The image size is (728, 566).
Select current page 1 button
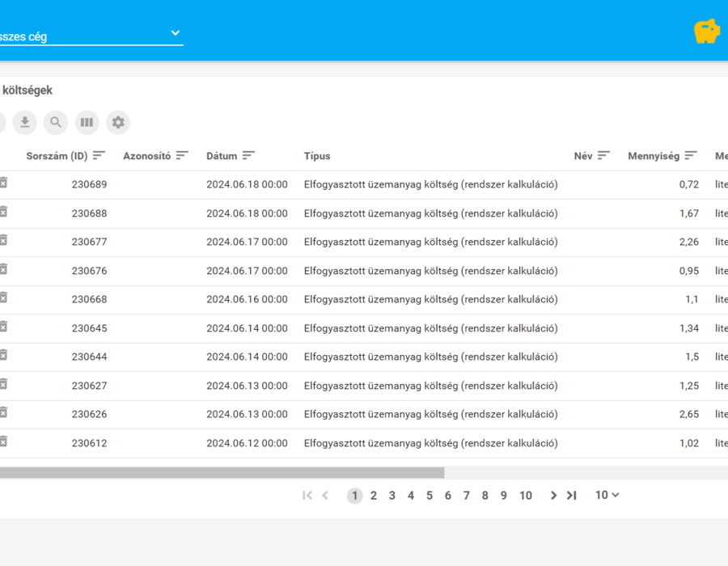[x=355, y=496]
